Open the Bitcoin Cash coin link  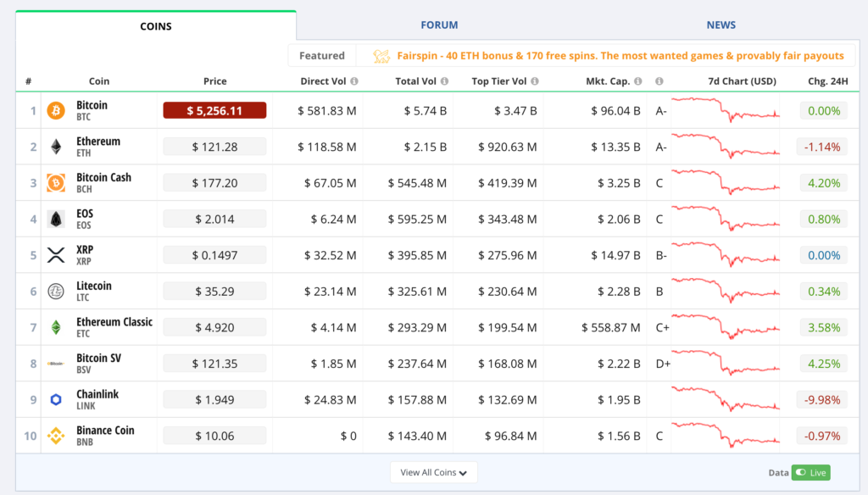(x=103, y=177)
